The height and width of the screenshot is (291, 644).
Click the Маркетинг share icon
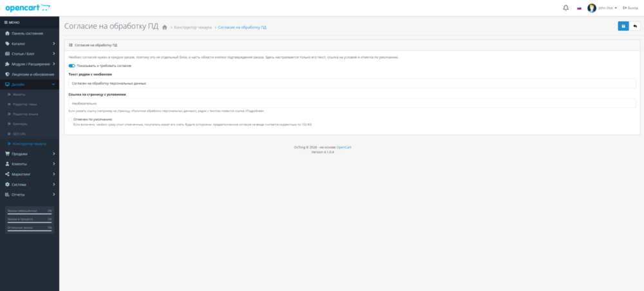click(7, 174)
